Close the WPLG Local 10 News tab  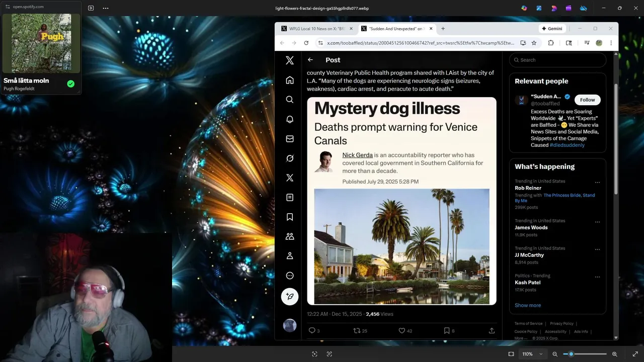pyautogui.click(x=351, y=29)
